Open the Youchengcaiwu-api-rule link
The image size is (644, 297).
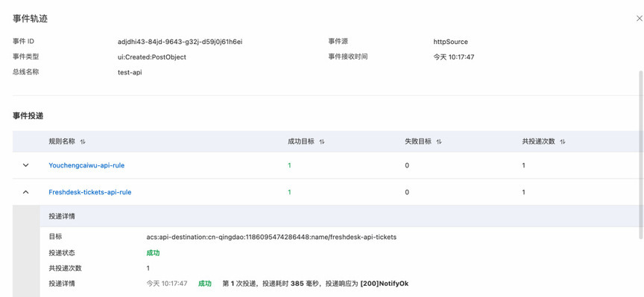coord(86,165)
